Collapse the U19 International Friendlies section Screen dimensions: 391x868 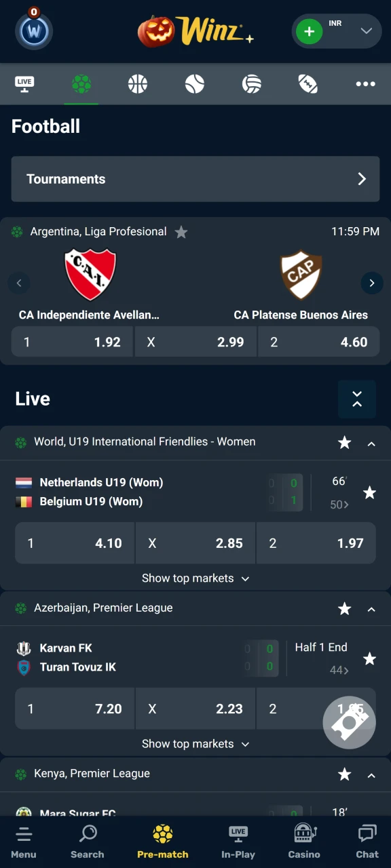point(371,443)
